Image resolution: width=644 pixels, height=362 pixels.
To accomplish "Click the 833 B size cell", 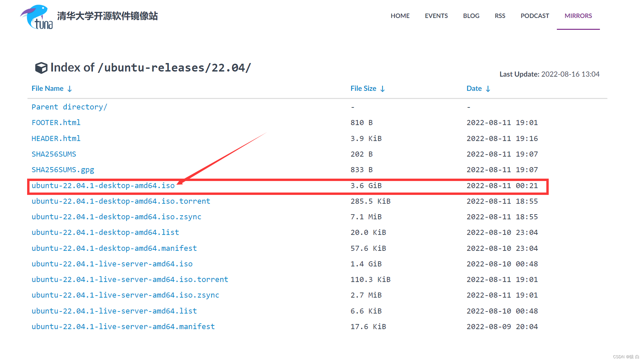I will 362,170.
